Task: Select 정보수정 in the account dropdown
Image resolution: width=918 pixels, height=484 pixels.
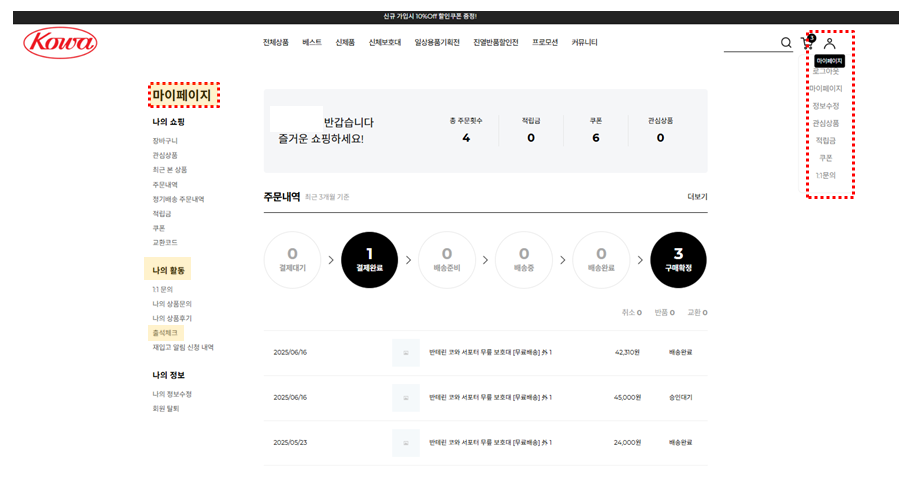Action: [x=826, y=106]
